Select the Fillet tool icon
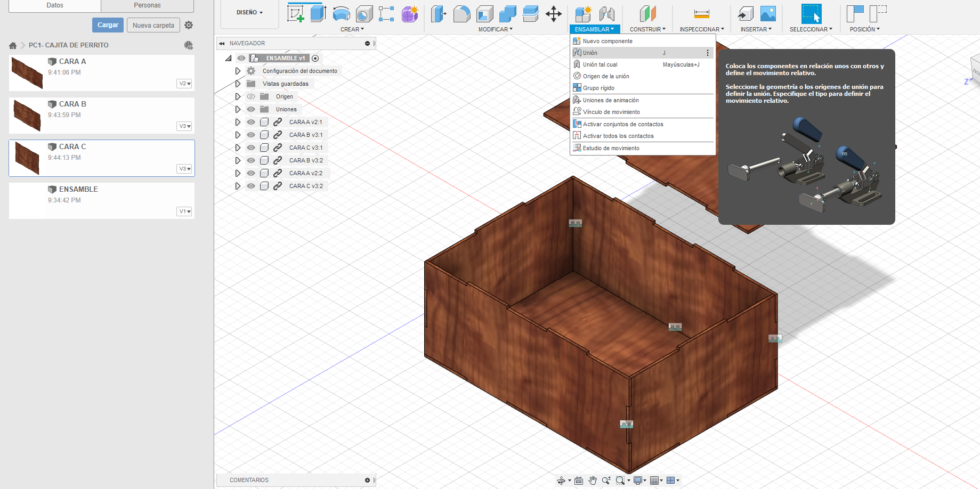The width and height of the screenshot is (980, 489). point(461,14)
